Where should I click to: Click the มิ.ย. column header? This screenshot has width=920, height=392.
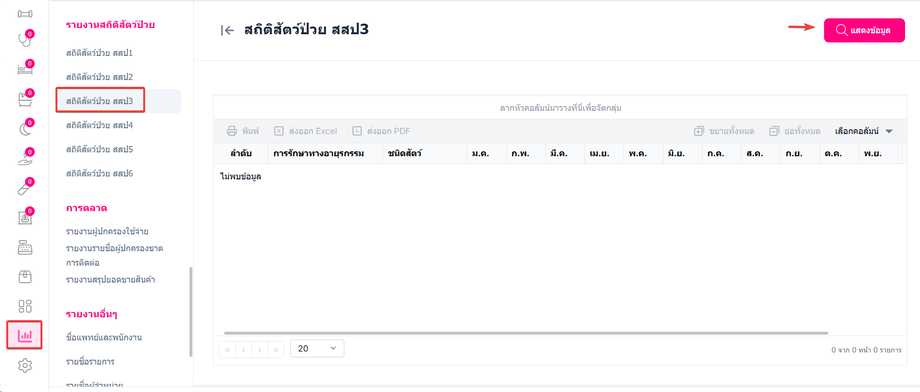[682, 153]
